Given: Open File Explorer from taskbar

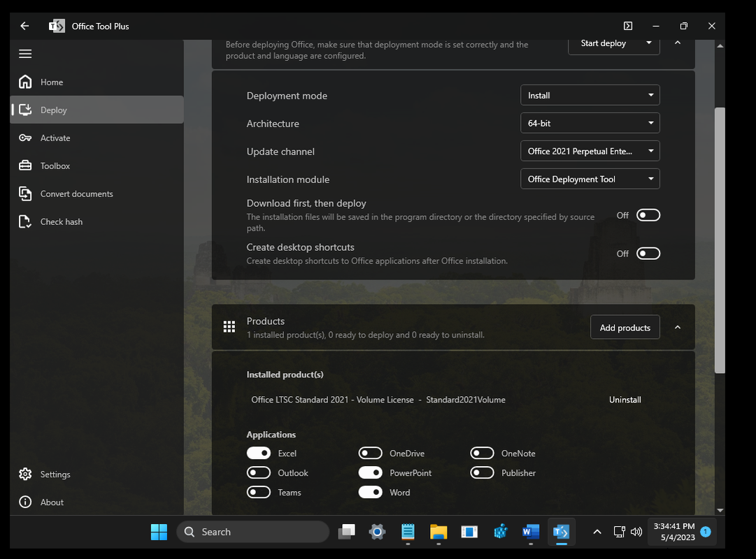Looking at the screenshot, I should (438, 532).
